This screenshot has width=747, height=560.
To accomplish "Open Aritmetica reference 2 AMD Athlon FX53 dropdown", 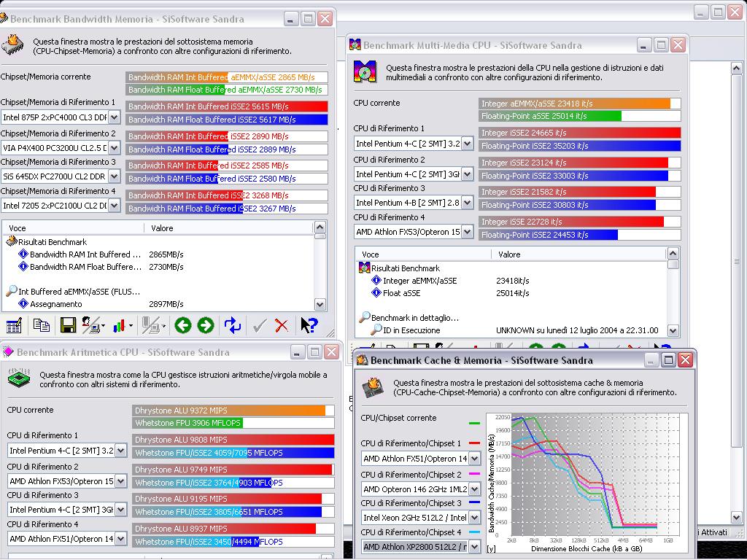I will tap(121, 481).
